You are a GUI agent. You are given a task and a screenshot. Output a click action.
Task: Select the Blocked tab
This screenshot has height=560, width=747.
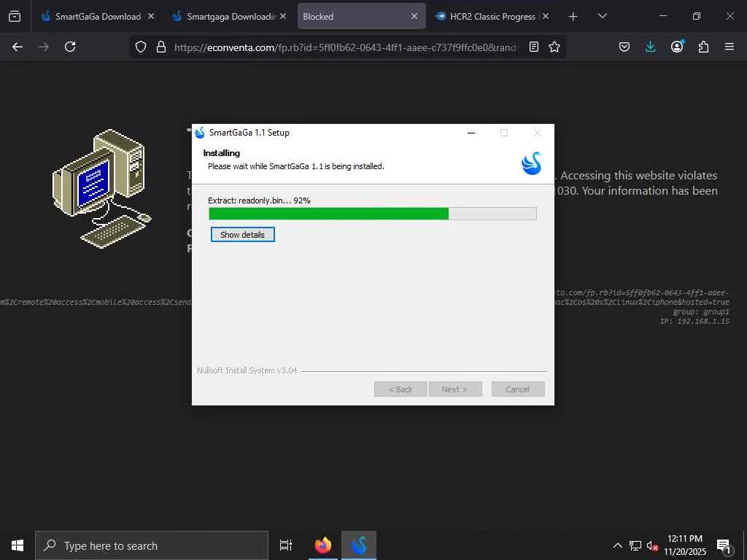pyautogui.click(x=362, y=16)
